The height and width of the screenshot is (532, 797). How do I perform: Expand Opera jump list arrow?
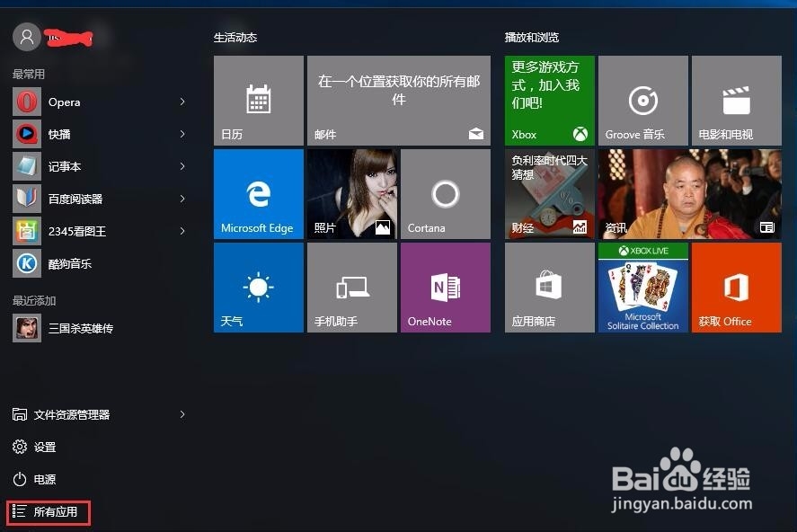point(182,102)
